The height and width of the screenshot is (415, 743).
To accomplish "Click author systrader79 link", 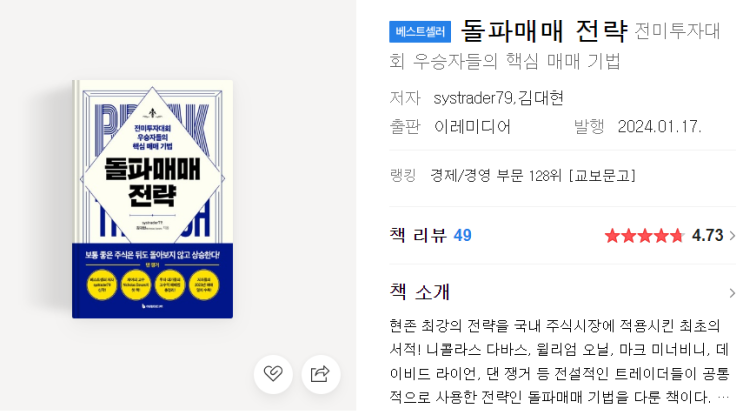I will click(473, 98).
